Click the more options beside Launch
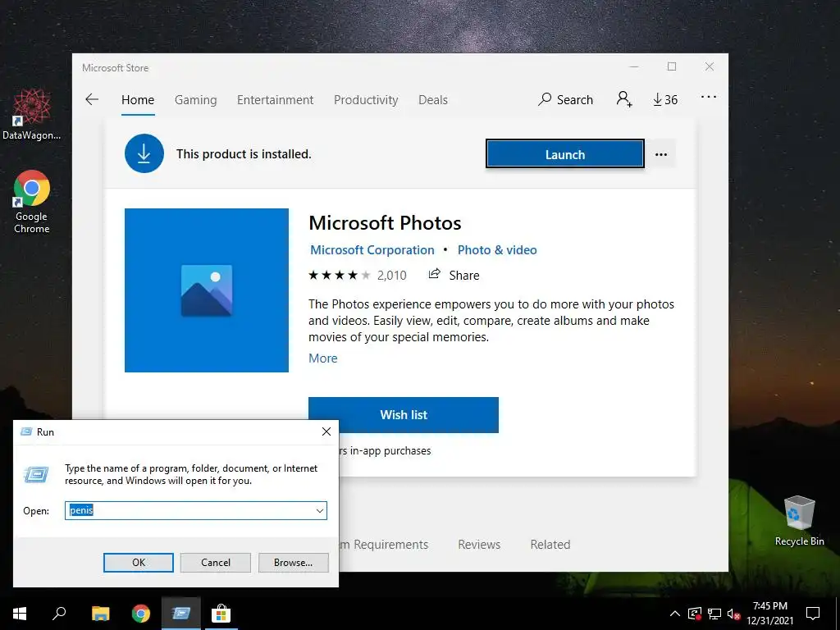Viewport: 840px width, 630px height. pyautogui.click(x=661, y=154)
